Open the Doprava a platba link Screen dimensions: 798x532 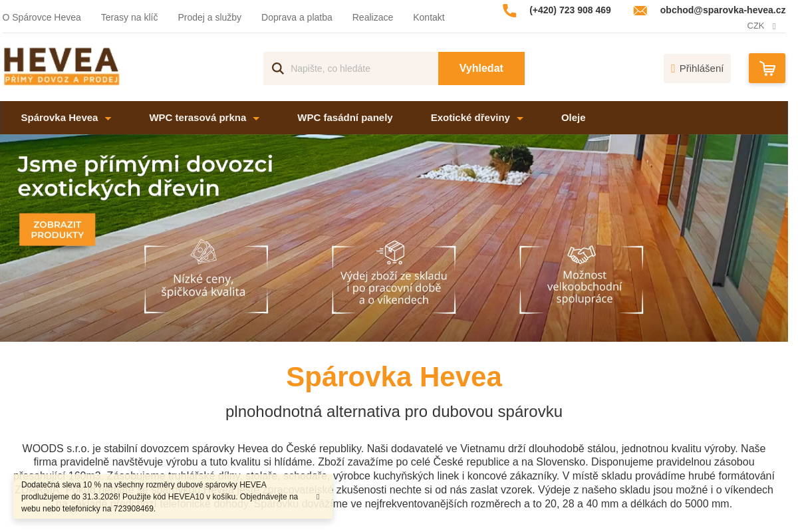tap(297, 17)
